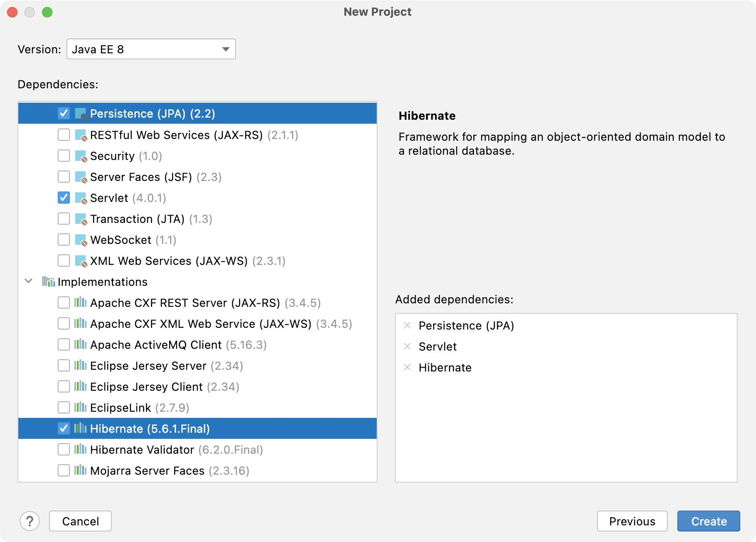Select the Servlet (4.0.1) row text
This screenshot has width=756, height=542.
[x=128, y=198]
